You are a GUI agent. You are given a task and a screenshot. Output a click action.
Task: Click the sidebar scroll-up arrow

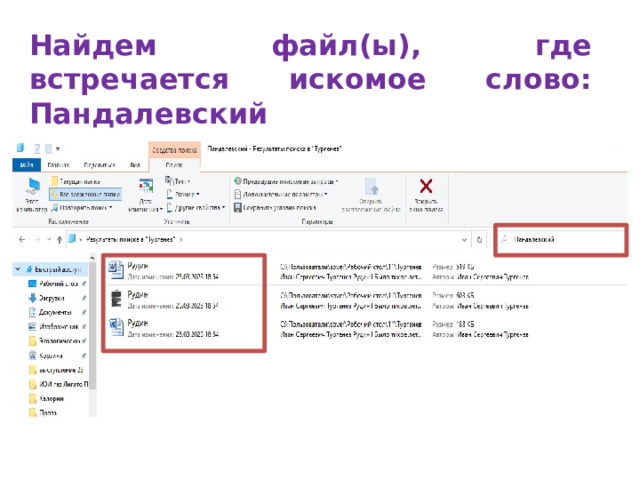tap(93, 258)
